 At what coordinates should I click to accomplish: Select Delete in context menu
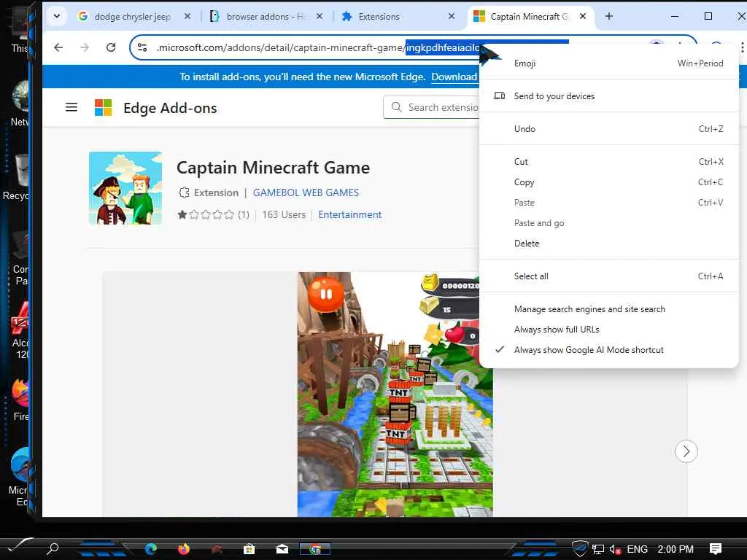click(x=609, y=244)
